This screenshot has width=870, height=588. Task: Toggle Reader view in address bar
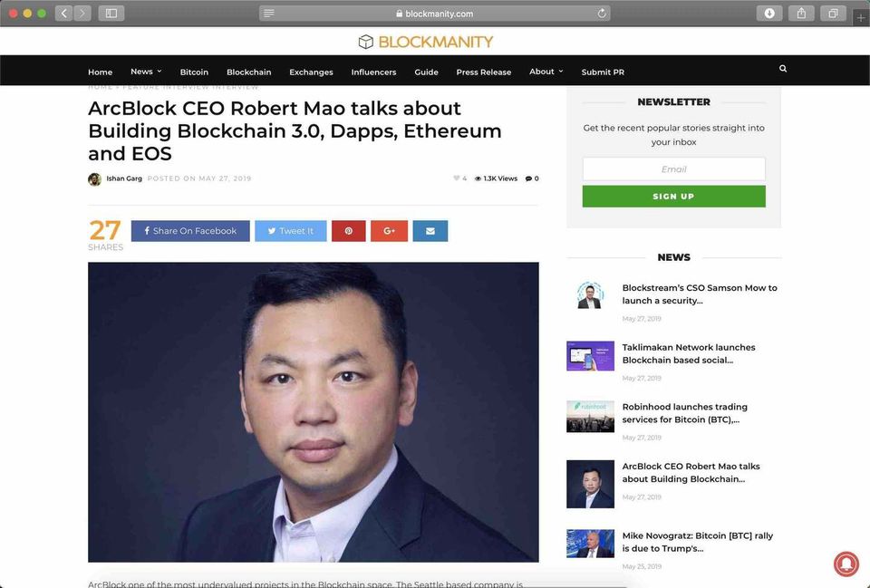point(269,14)
